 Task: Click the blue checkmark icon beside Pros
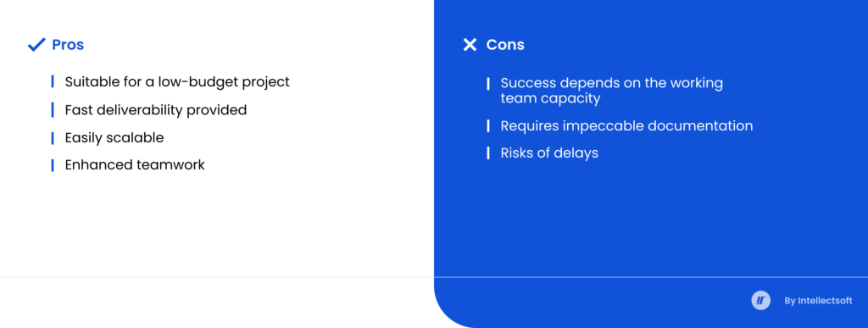(x=36, y=45)
